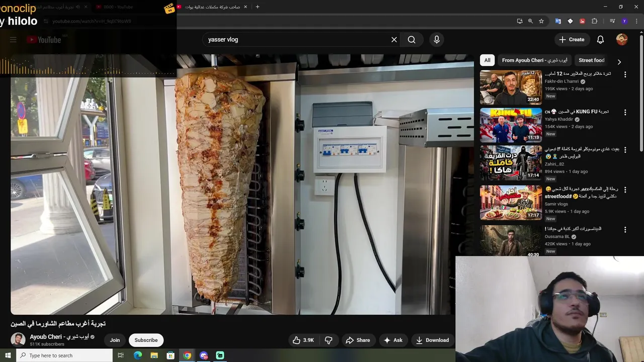Open the Chrome extensions puzzle menu
Screen dimensions: 644x362
tap(594, 21)
